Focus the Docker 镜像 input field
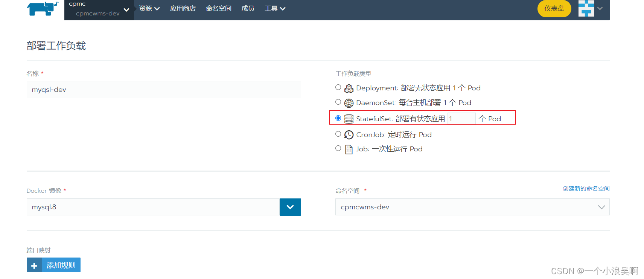644x279 pixels. 153,207
